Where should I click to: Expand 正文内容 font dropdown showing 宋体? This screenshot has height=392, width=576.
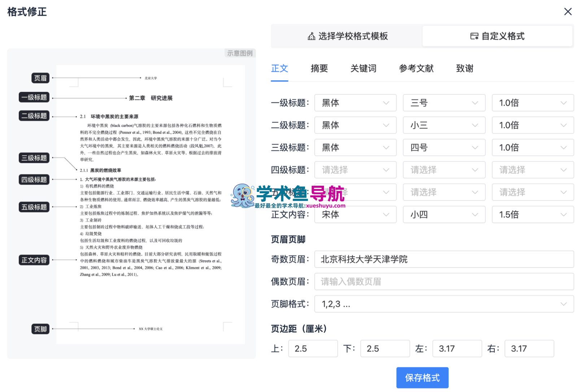tap(355, 215)
